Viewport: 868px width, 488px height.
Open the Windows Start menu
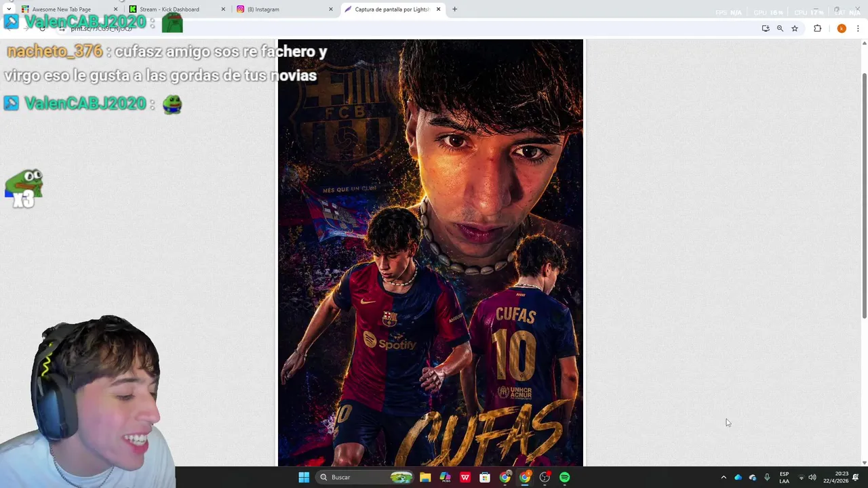(304, 477)
